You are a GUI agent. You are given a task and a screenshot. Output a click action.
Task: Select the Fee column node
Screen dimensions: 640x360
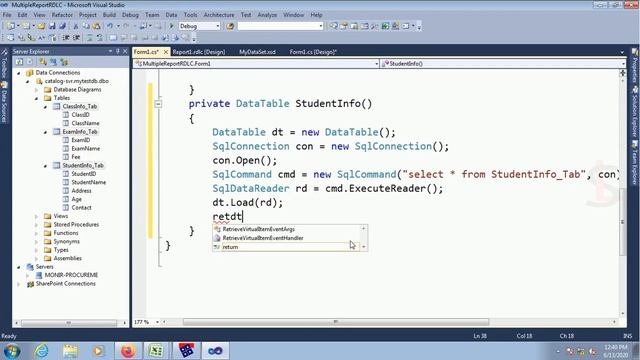click(x=76, y=157)
